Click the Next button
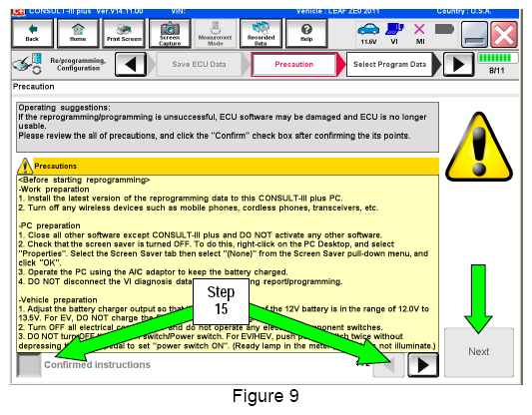Screen dimensions: 532x415 479,352
